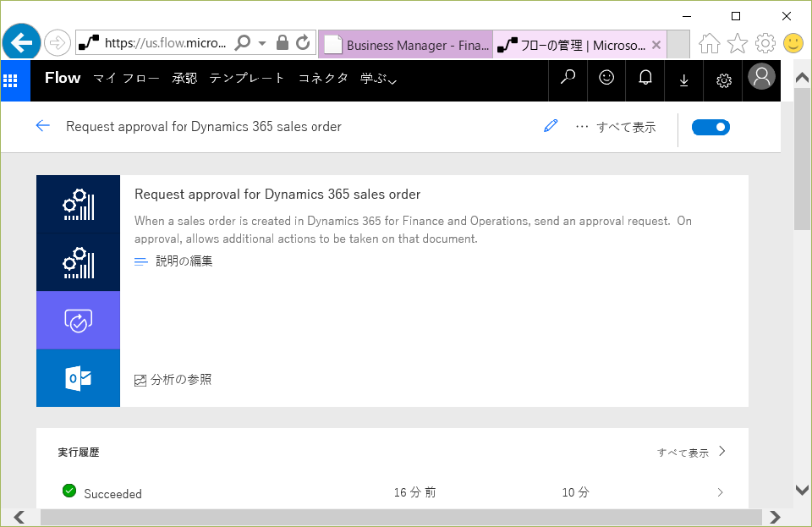The height and width of the screenshot is (527, 812).
Task: Open the blank new browser tab button
Action: coord(678,45)
